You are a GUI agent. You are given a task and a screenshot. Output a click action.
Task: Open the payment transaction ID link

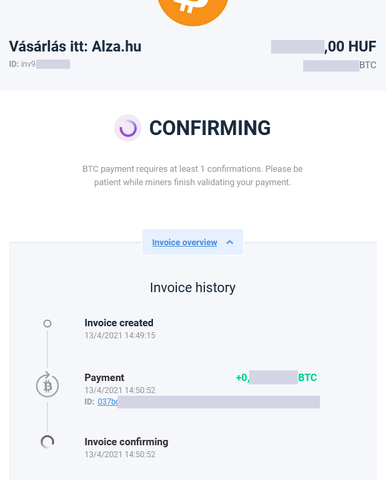107,402
